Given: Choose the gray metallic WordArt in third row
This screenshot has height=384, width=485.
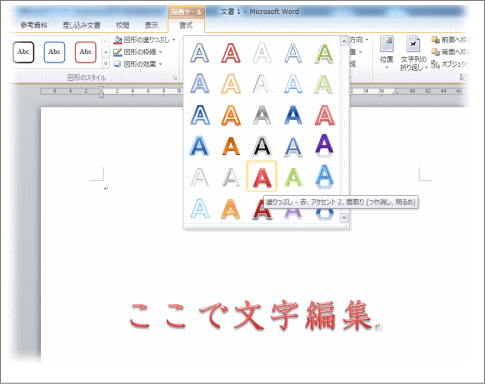Looking at the screenshot, I should [x=262, y=115].
